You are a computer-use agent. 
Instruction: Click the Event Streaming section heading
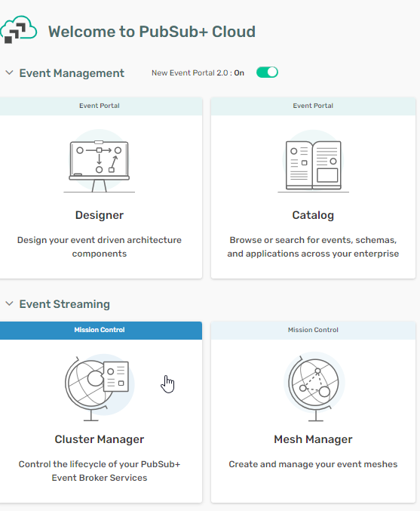click(64, 304)
